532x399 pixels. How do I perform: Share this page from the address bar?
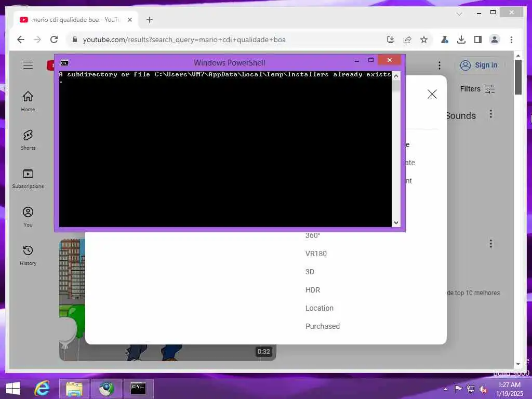pos(407,39)
